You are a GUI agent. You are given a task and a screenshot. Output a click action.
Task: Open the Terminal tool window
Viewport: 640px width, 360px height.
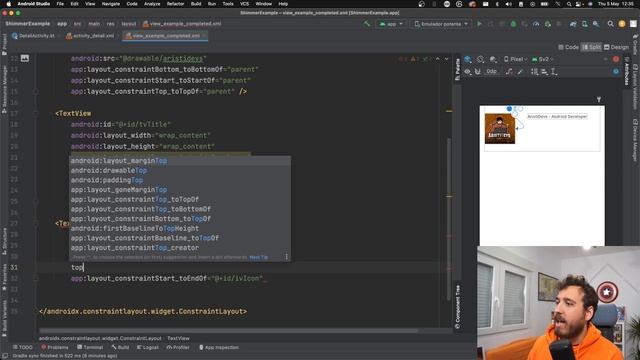tap(90, 347)
